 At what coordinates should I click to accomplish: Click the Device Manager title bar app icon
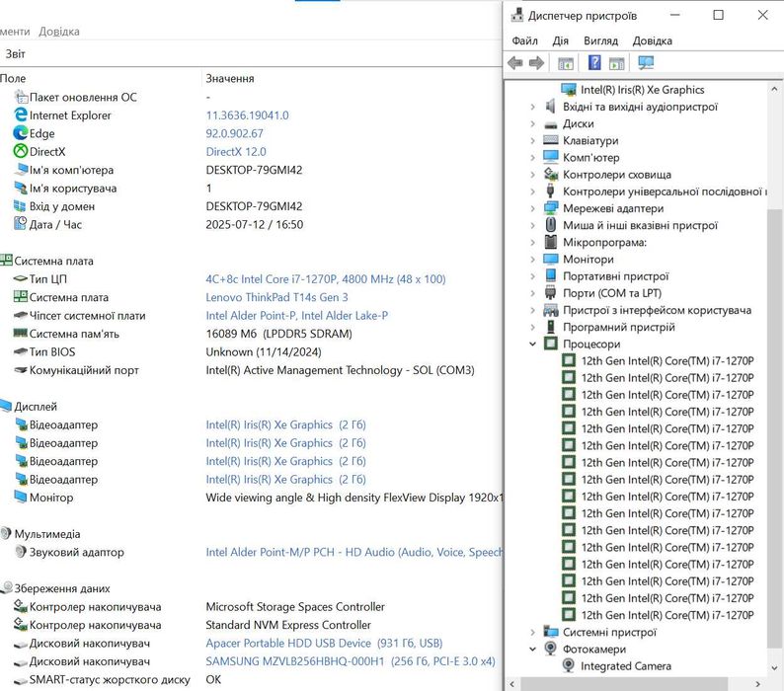517,16
